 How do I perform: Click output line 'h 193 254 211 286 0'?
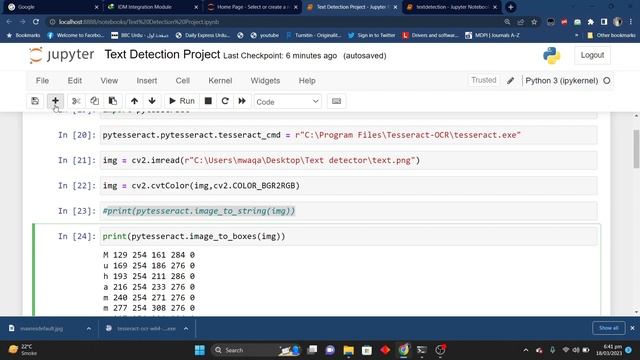[x=149, y=276]
